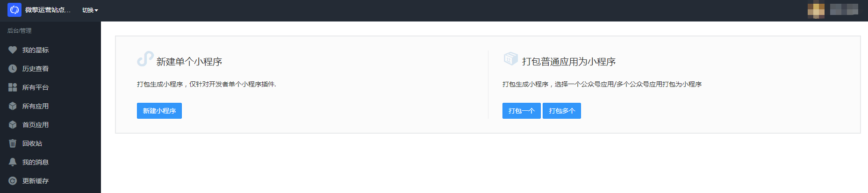Click the cube icon beside 首页应用
The height and width of the screenshot is (193, 868).
click(13, 125)
